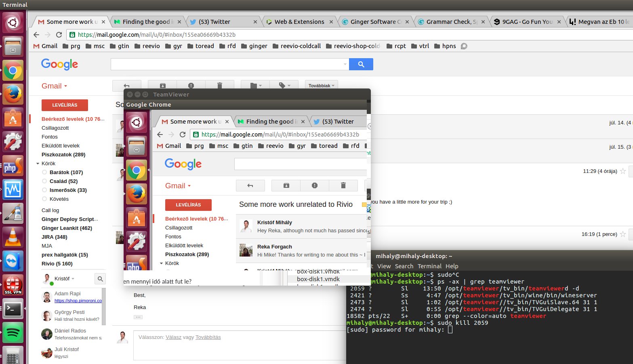Open the Search menu in Terminal
Viewport: 633px width, 364px height.
[404, 266]
